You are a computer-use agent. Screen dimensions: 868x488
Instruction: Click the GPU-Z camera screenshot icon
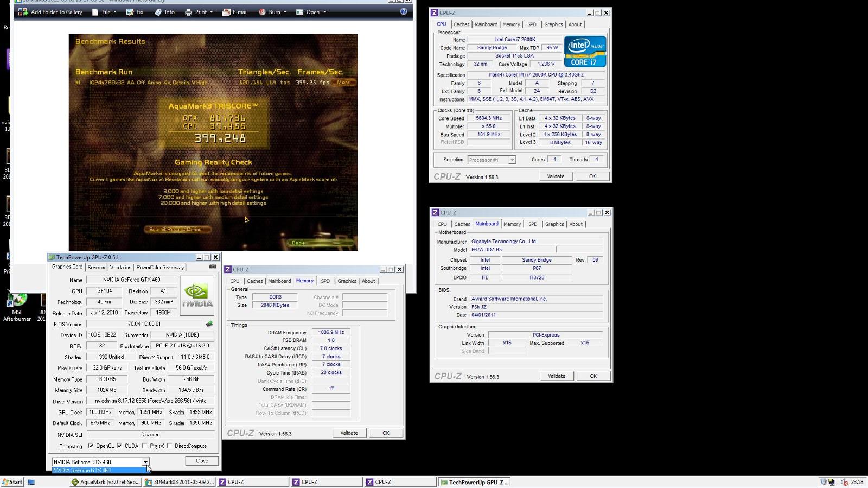pyautogui.click(x=213, y=267)
